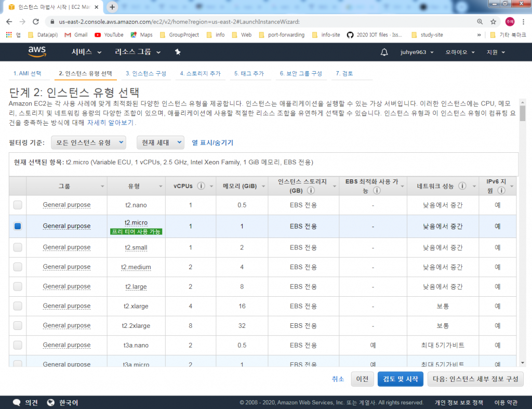Open the Chrome three-dot menu
Image resolution: width=532 pixels, height=409 pixels.
point(524,22)
